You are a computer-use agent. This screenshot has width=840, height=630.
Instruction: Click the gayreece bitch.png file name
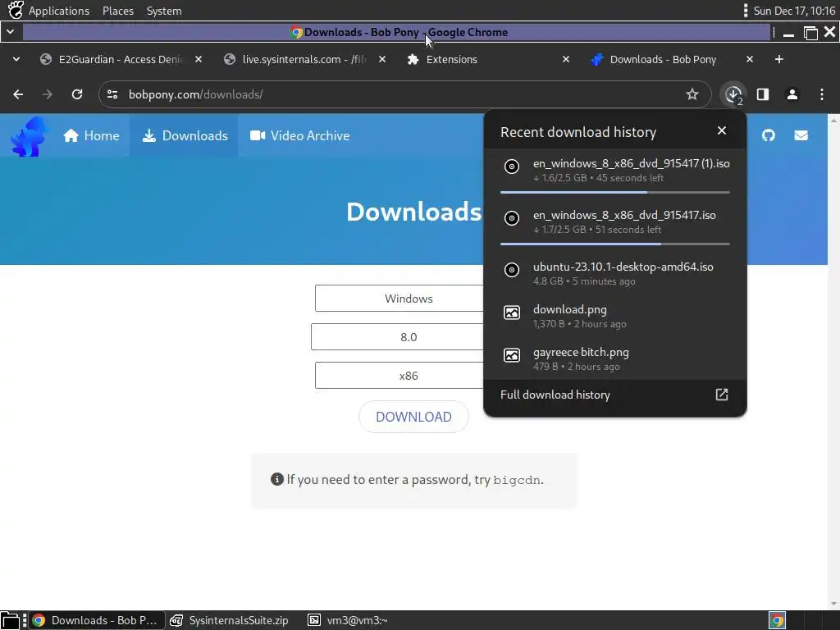tap(581, 353)
